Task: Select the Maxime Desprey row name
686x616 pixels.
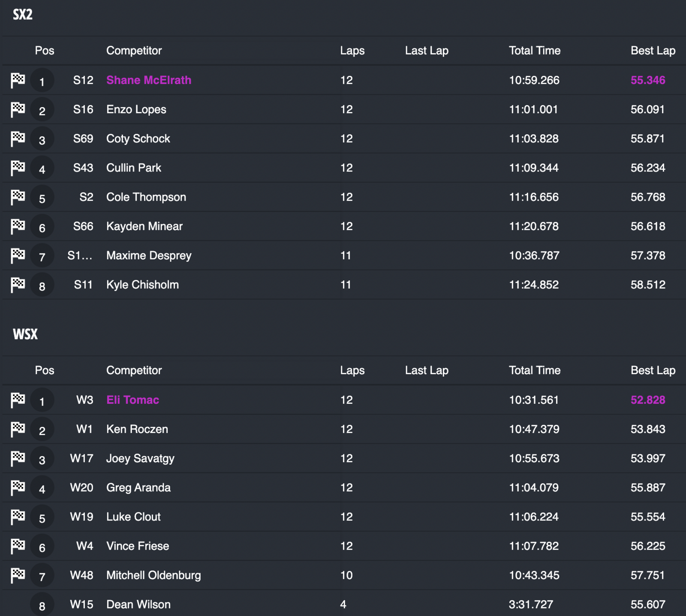Action: point(149,255)
